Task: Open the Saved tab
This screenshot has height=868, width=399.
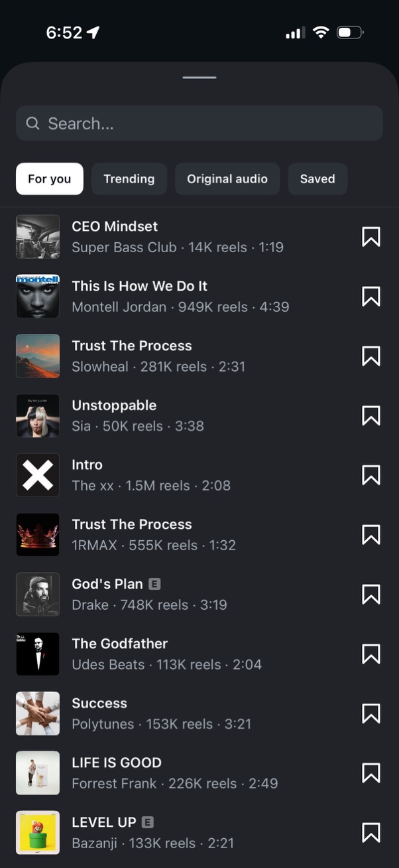Action: 317,179
